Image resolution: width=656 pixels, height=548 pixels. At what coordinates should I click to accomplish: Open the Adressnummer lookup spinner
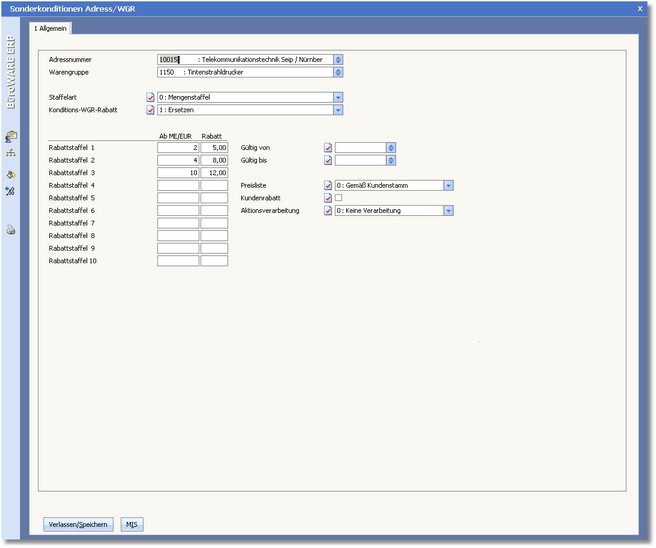tap(338, 60)
